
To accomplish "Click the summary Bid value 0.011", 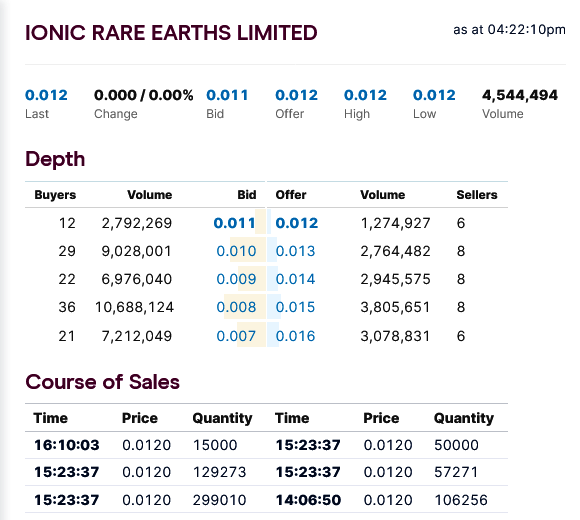I will (x=227, y=95).
